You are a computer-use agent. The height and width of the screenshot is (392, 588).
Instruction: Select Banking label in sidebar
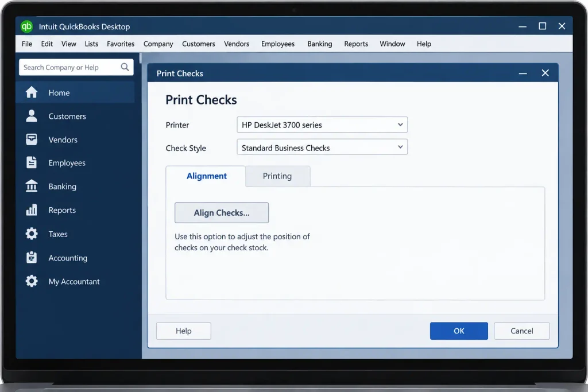[62, 187]
